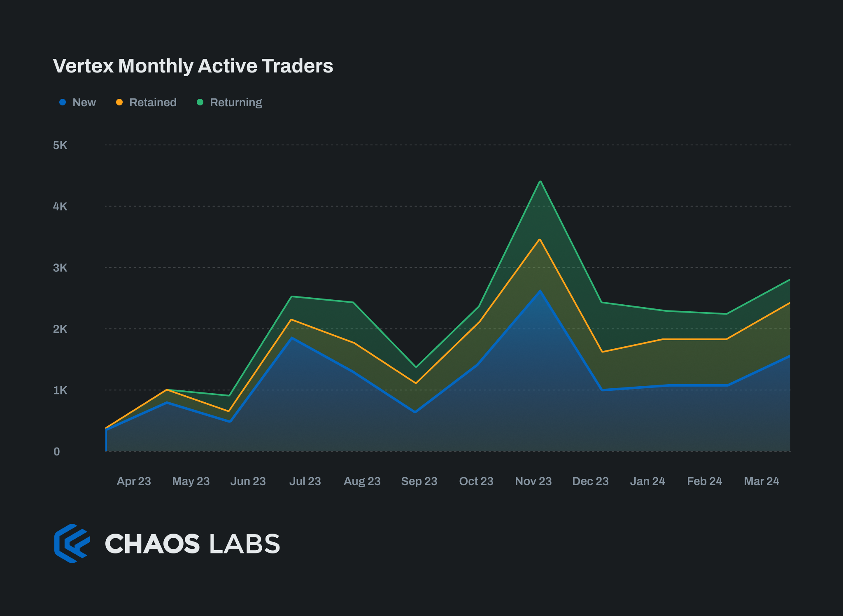843x616 pixels.
Task: Select the Oct 23 axis label
Action: point(476,481)
